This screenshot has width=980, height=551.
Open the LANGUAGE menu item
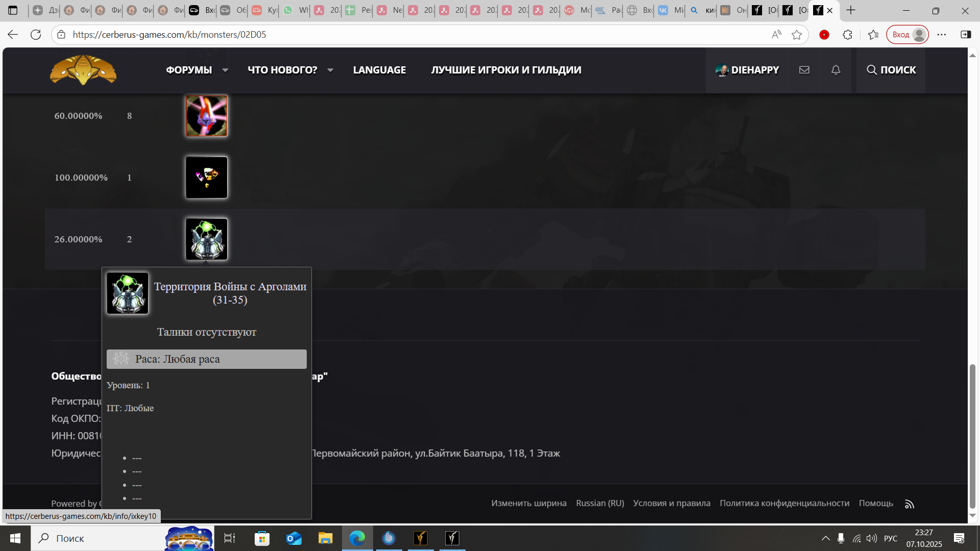click(x=379, y=70)
